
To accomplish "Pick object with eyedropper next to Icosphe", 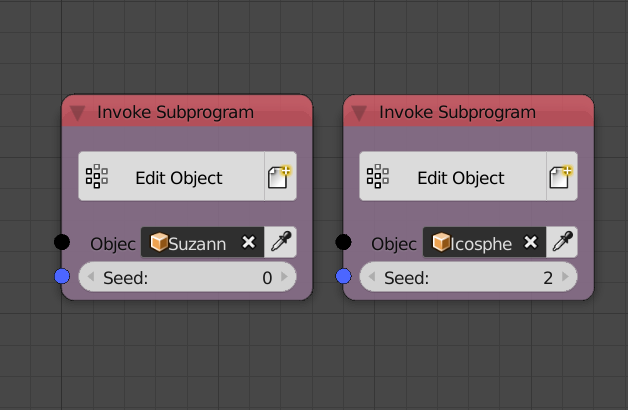I will (x=562, y=242).
